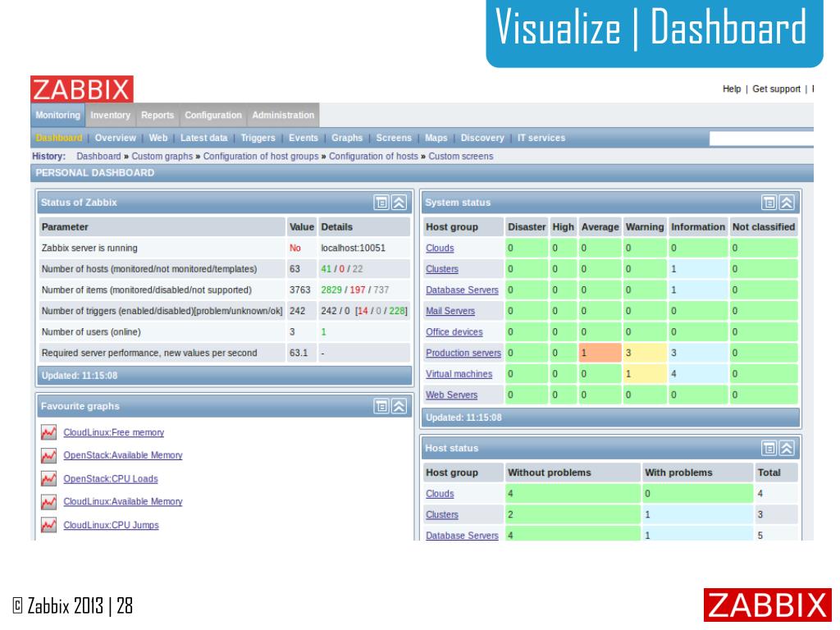Go to Web submenu item
840x630 pixels.
158,138
